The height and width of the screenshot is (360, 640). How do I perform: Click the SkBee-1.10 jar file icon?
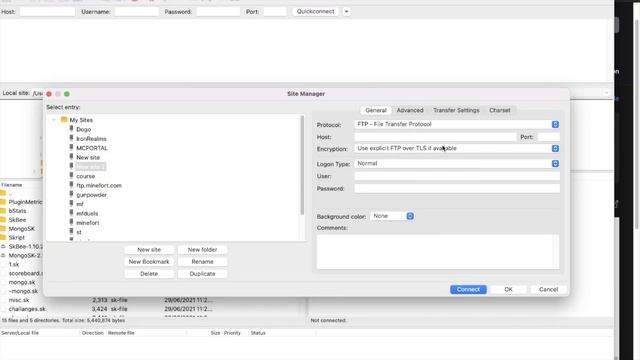[x=3, y=247]
